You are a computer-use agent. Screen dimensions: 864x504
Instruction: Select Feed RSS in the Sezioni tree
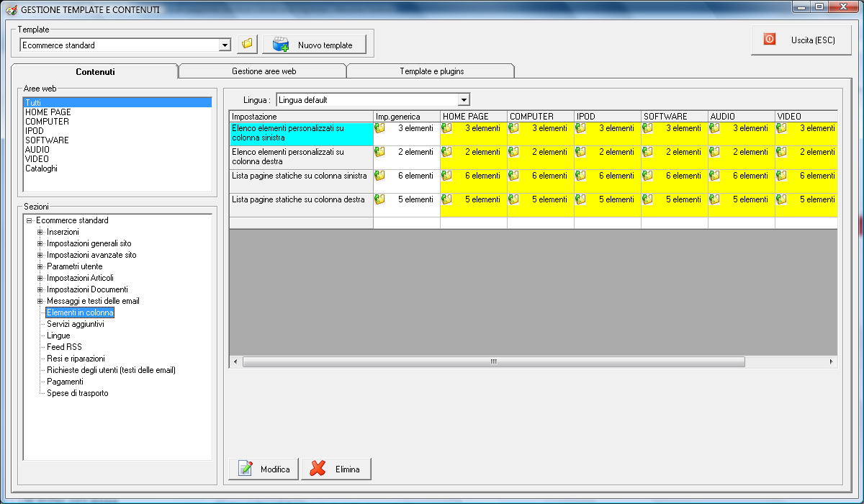(x=64, y=347)
